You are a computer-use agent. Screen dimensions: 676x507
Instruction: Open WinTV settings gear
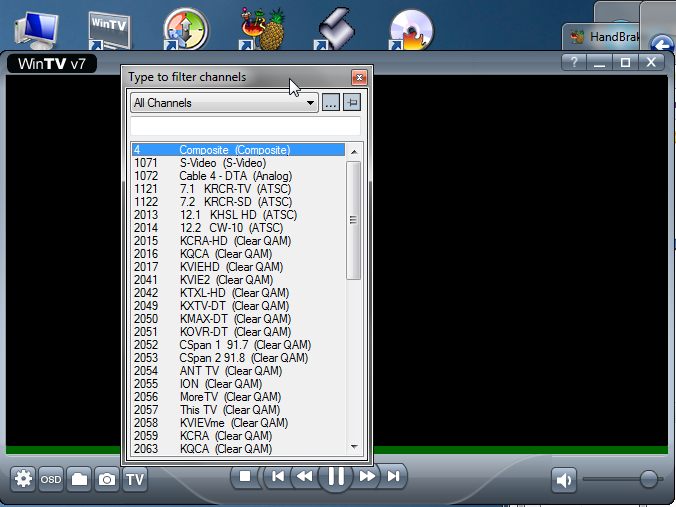click(x=23, y=479)
